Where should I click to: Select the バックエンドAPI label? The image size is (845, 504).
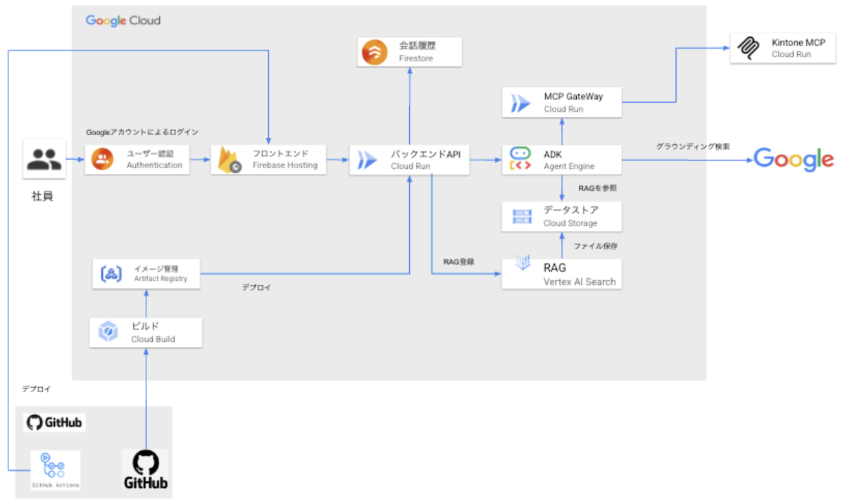tap(425, 154)
